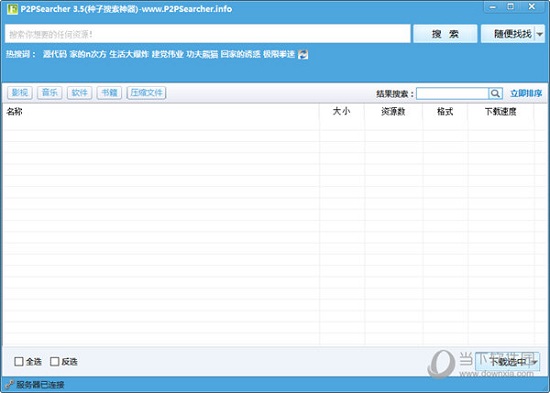Minimize the P2PSearcher window
Viewport: 550px width, 393px height.
(494, 7)
